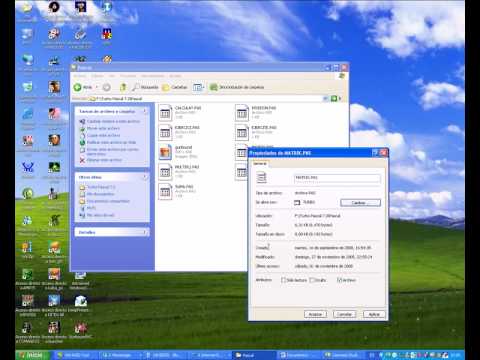Click the file name field in Propiedades
The width and height of the screenshot is (480, 360).
[x=337, y=178]
